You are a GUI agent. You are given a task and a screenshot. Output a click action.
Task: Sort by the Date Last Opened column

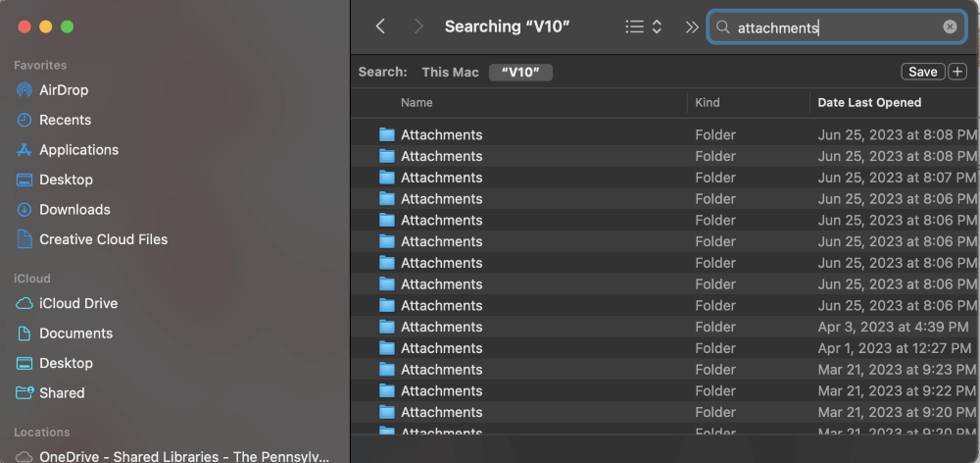pos(869,102)
